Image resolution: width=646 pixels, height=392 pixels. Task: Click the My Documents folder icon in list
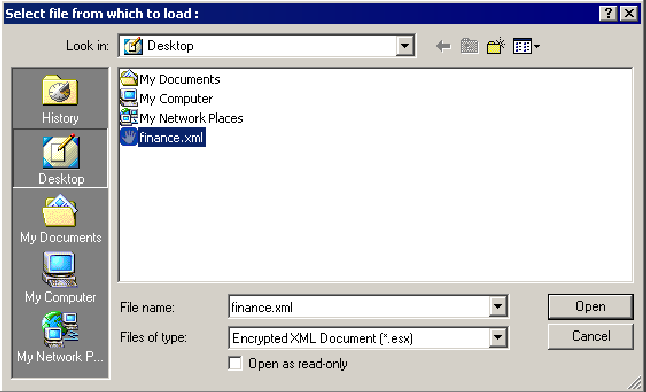pyautogui.click(x=129, y=78)
